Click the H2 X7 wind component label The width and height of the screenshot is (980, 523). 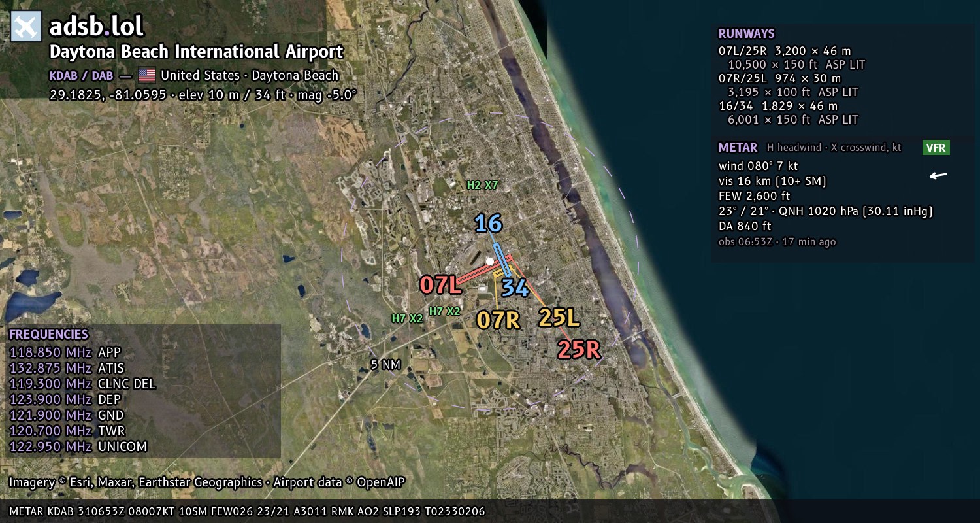point(482,186)
